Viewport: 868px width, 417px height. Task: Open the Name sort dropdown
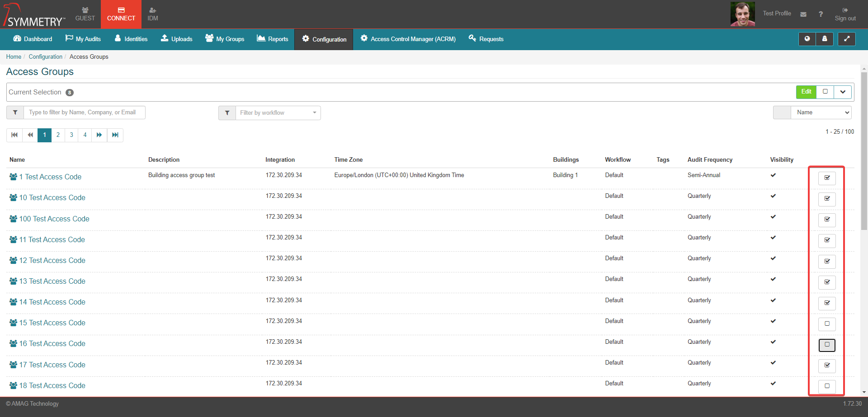point(821,112)
